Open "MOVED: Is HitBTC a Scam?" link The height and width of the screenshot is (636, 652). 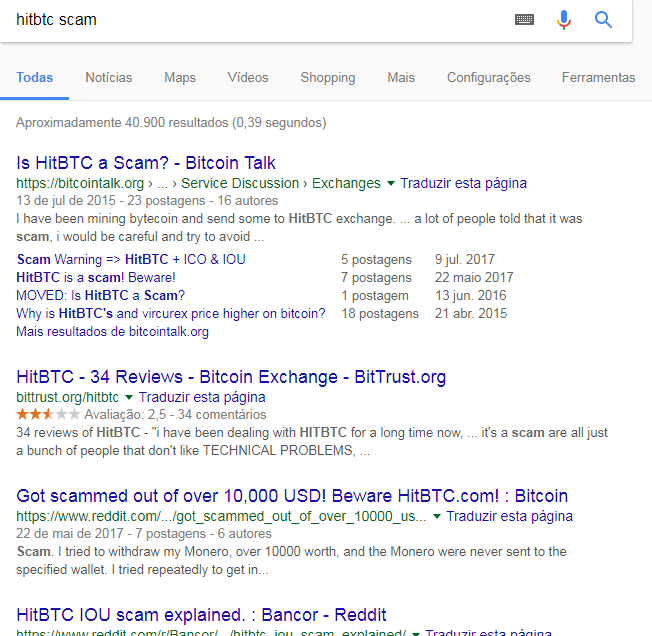[x=100, y=296]
